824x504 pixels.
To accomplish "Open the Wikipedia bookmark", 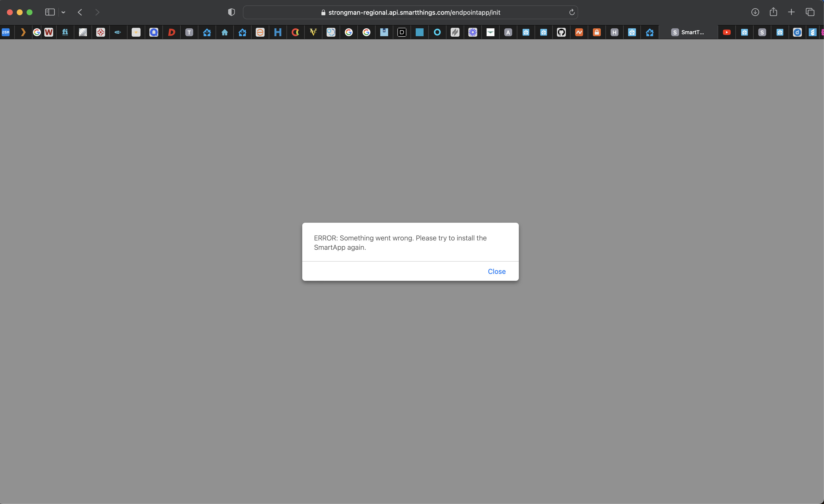I will click(x=49, y=32).
